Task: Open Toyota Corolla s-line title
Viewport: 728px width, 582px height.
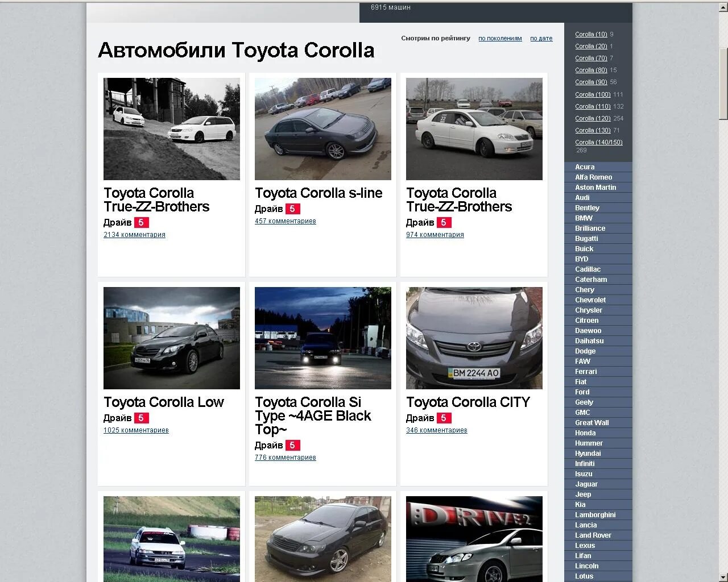Action: (318, 193)
